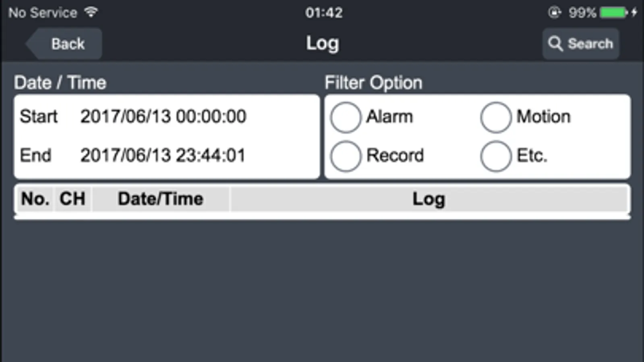Viewport: 644px width, 362px height.
Task: Click the CH column header
Action: click(72, 199)
